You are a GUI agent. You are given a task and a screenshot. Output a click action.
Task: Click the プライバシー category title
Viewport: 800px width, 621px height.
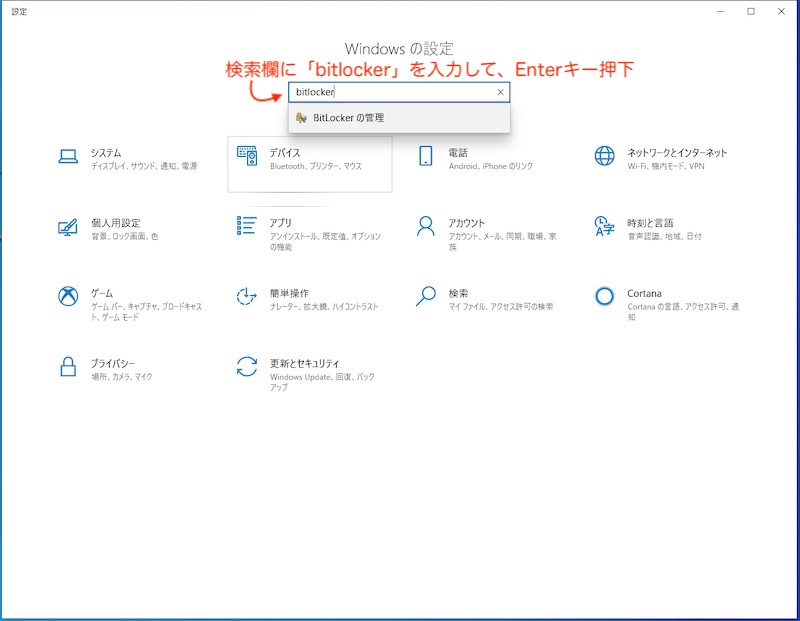[113, 363]
